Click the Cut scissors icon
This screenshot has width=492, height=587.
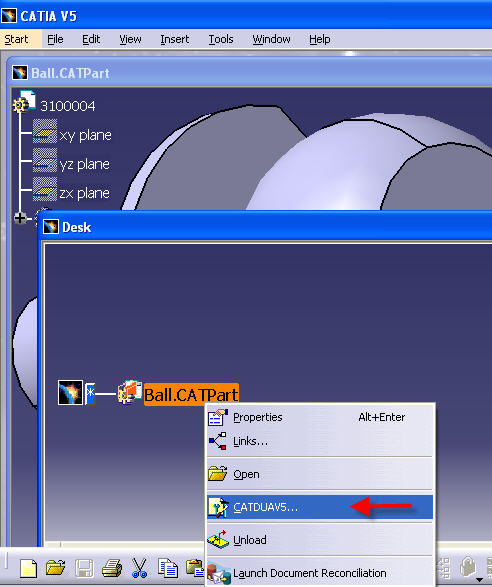139,568
